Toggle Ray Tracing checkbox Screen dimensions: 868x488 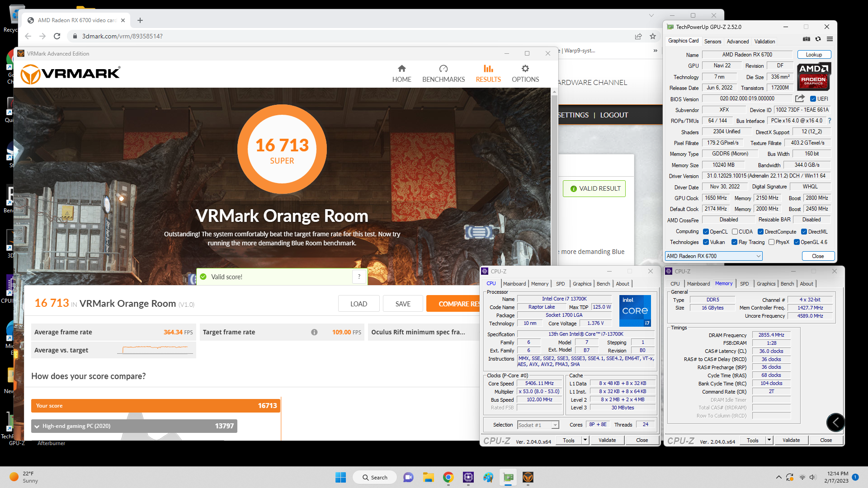(735, 242)
